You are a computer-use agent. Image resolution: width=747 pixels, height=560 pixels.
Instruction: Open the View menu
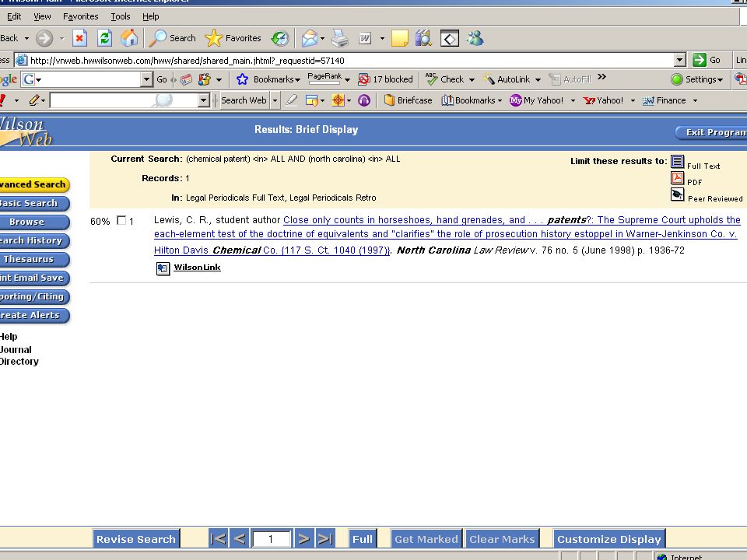(x=42, y=16)
